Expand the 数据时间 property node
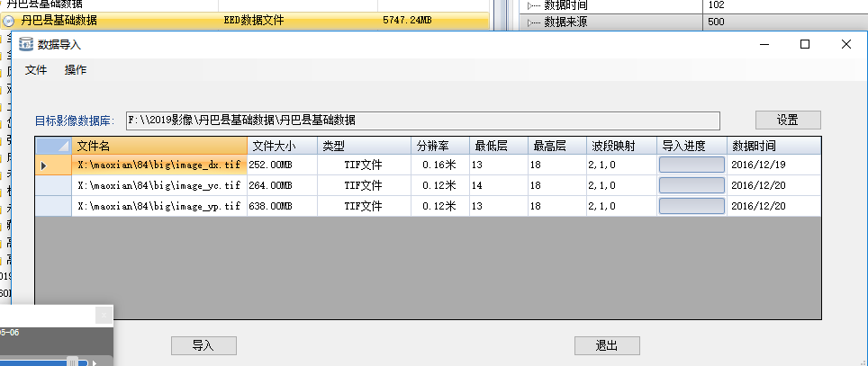The width and height of the screenshot is (868, 366). pos(529,5)
